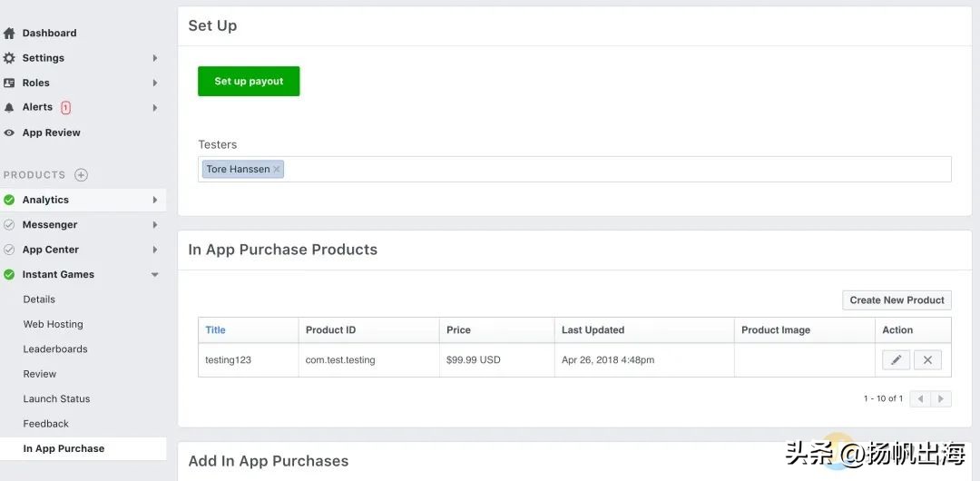Select Leaderboards in the sidebar
Image resolution: width=980 pixels, height=481 pixels.
[x=55, y=349]
